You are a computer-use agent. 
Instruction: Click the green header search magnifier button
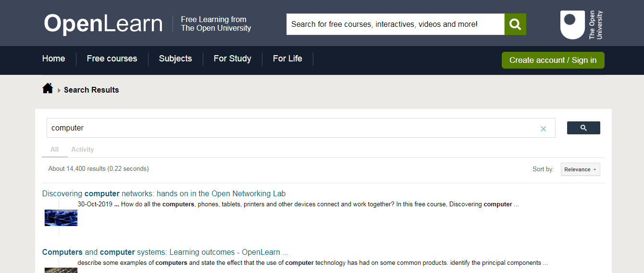pos(515,24)
